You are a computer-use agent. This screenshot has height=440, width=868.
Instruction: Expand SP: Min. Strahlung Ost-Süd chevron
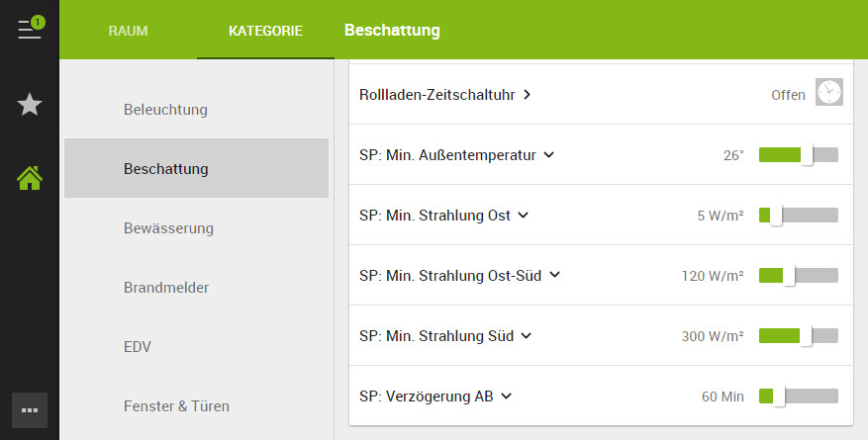[x=554, y=276]
